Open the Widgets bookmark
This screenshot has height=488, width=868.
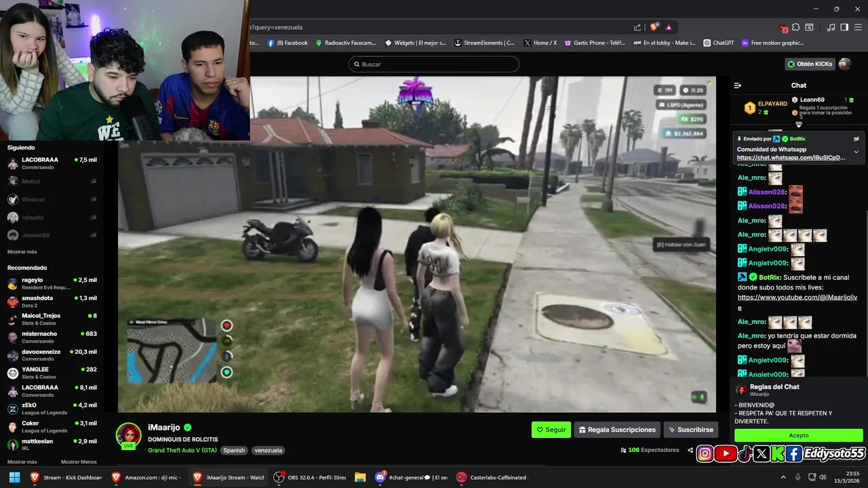point(416,43)
